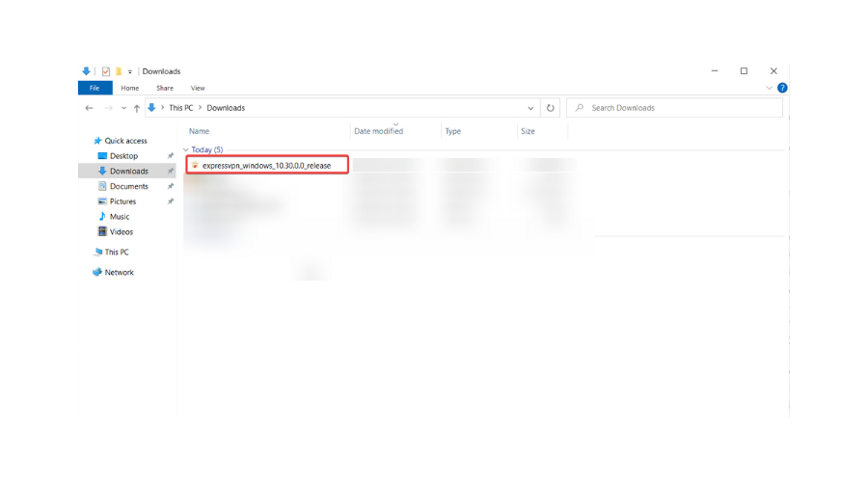The image size is (868, 482).
Task: Switch to the Home ribbon tab
Action: pos(130,88)
